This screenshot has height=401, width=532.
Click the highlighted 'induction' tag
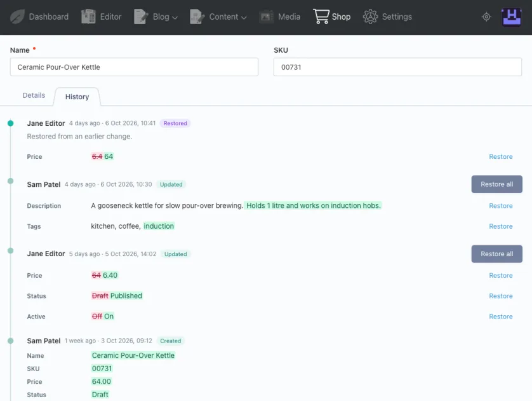point(159,226)
